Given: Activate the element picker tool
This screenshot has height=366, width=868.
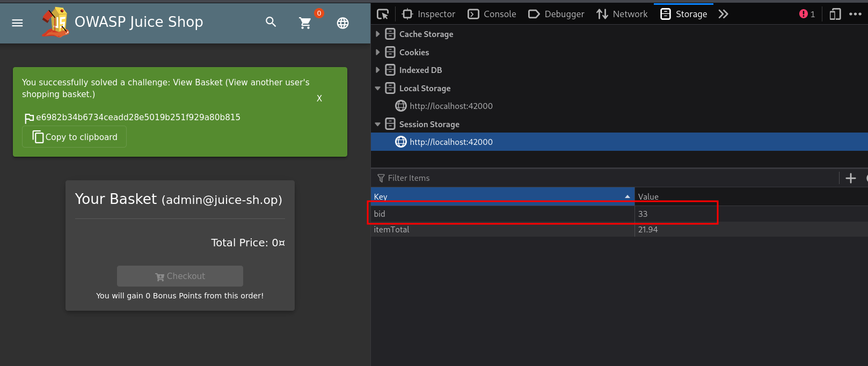Looking at the screenshot, I should point(383,14).
